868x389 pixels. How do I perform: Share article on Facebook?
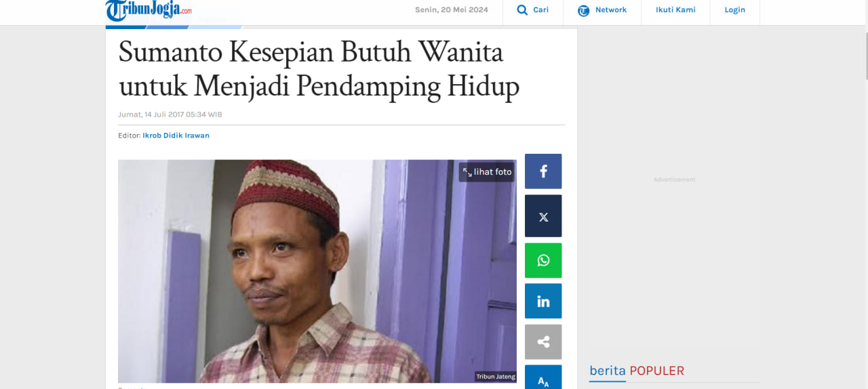[x=543, y=171]
